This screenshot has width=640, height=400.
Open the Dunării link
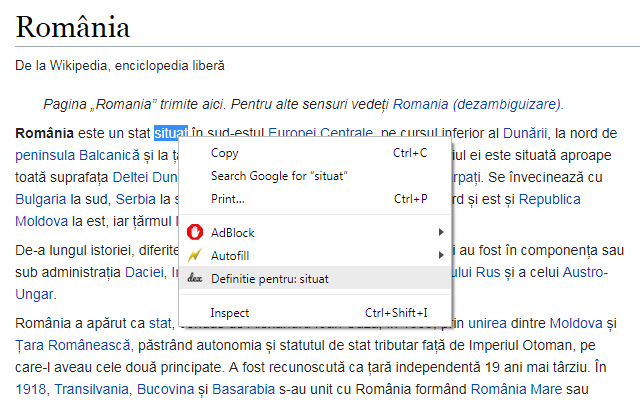525,133
